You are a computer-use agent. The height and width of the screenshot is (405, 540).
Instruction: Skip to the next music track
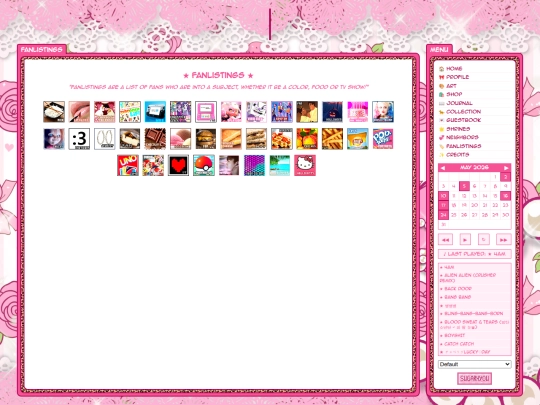[x=503, y=239]
